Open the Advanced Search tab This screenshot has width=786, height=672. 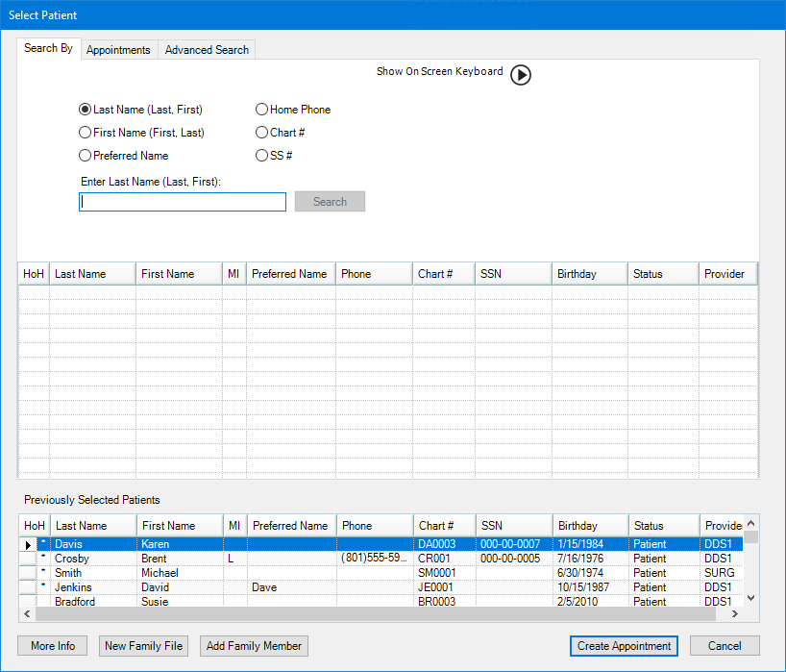[x=206, y=49]
